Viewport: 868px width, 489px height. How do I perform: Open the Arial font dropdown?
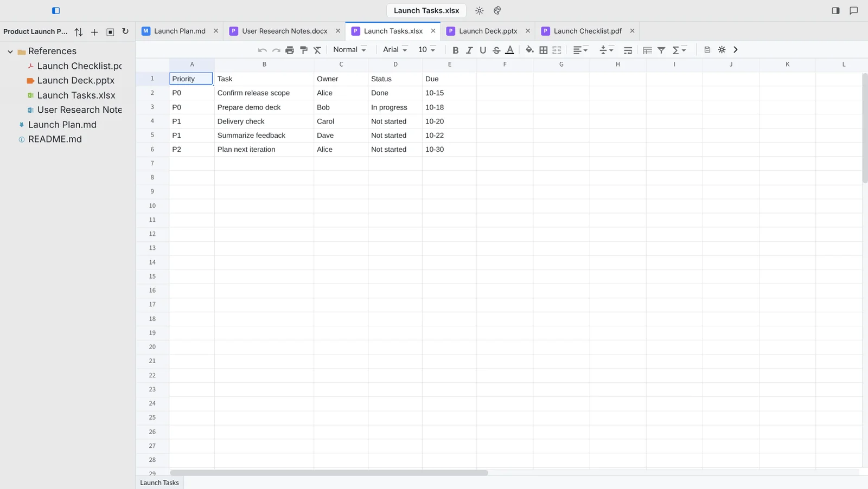(395, 49)
